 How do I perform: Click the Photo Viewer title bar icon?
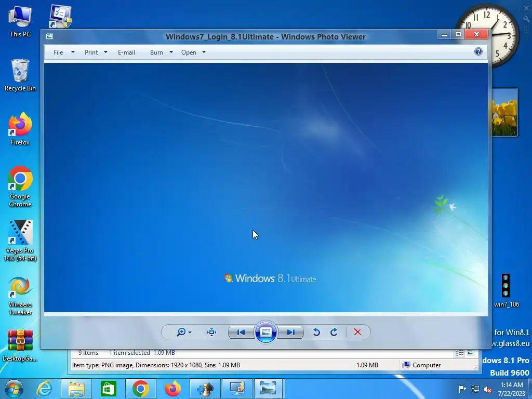point(49,36)
